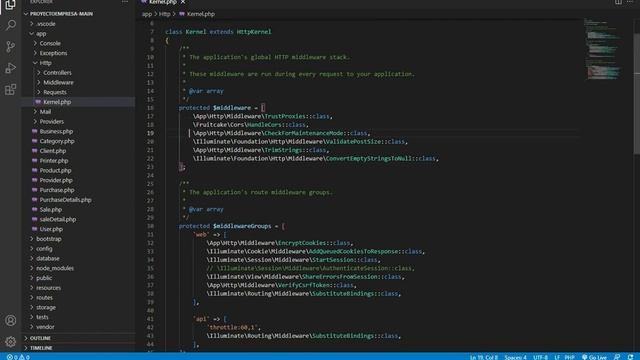Open the Accounts menu icon
Screen dimensions: 640x360
coord(11,320)
